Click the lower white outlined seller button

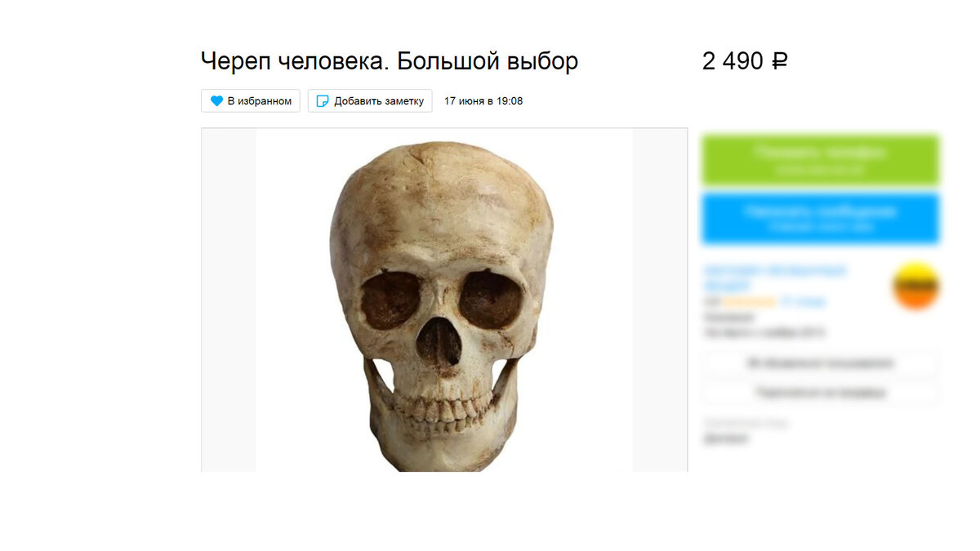[x=820, y=393]
